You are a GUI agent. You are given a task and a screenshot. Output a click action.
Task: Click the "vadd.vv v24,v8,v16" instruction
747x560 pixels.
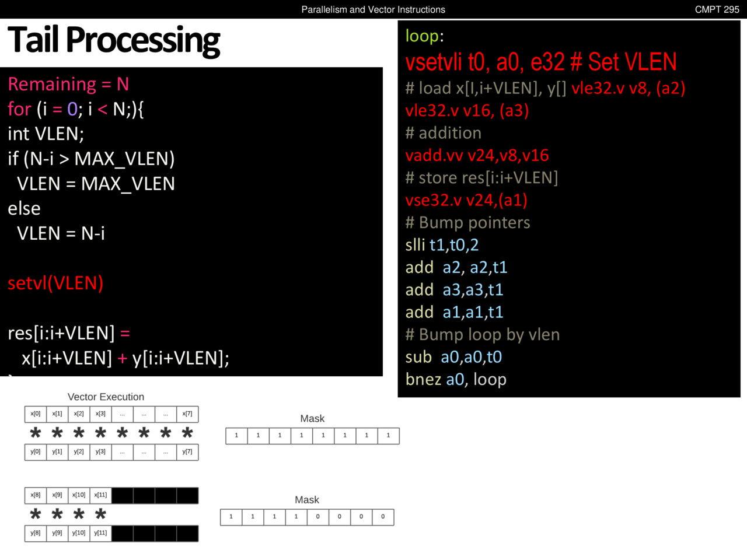pos(477,155)
